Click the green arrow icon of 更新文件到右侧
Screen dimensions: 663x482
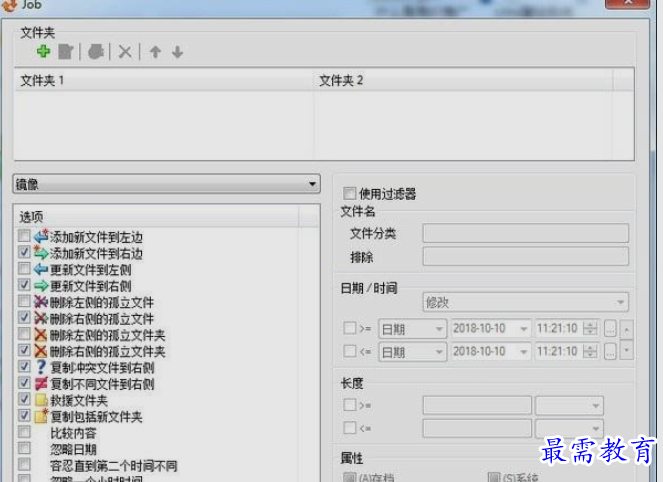[x=41, y=285]
